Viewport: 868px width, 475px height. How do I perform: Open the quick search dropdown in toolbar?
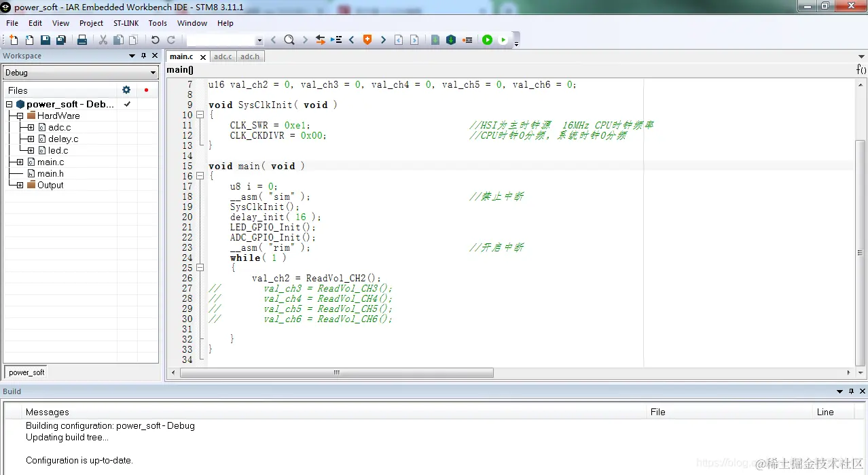click(x=259, y=41)
